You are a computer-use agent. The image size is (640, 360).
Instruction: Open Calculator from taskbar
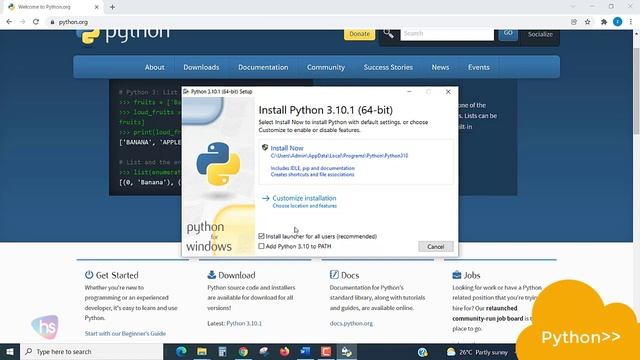pos(222,351)
